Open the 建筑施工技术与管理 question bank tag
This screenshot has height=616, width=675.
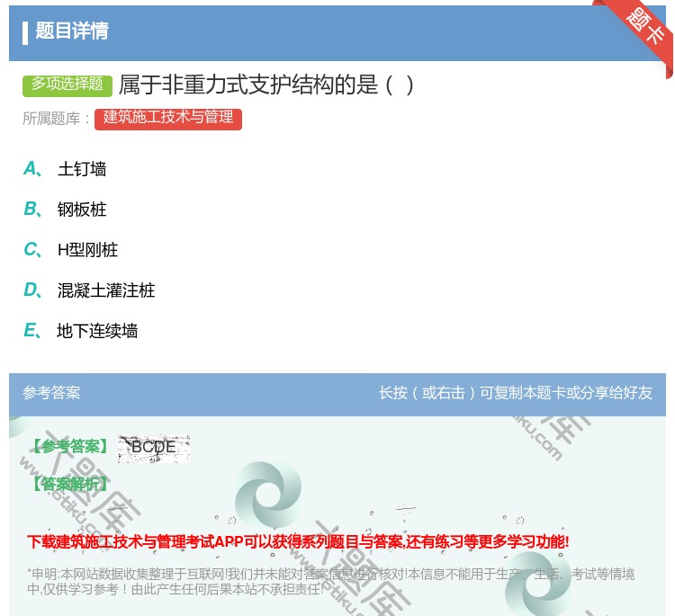click(168, 119)
